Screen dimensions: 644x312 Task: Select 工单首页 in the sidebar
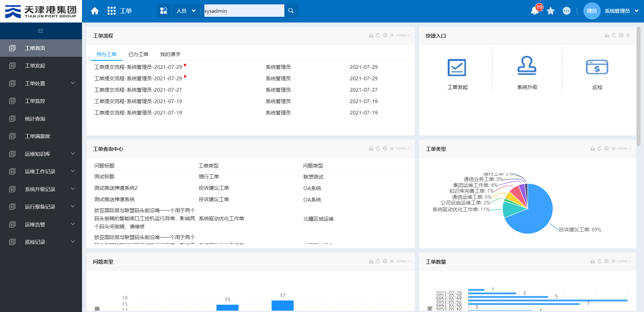(x=41, y=48)
